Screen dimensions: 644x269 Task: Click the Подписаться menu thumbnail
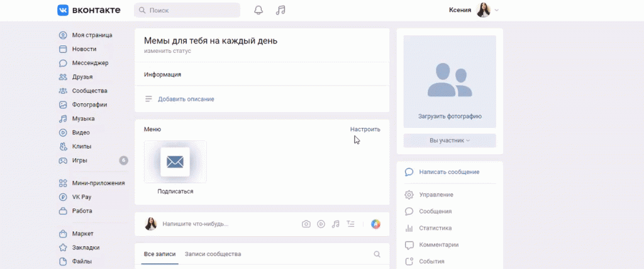click(175, 163)
